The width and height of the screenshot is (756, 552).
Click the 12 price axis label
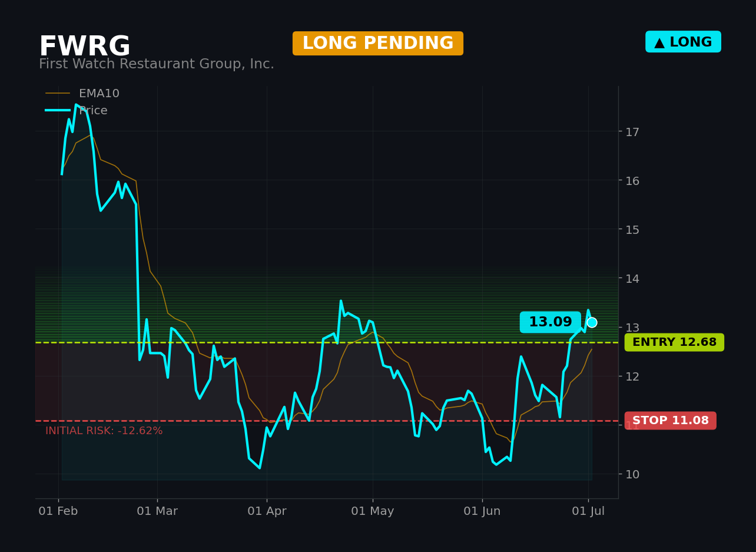pyautogui.click(x=632, y=376)
